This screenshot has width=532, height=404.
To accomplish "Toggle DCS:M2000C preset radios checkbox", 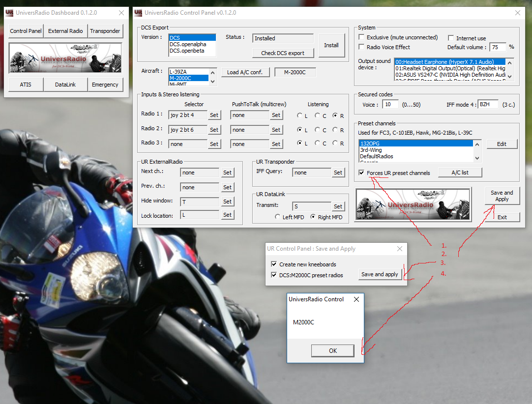I will [274, 275].
